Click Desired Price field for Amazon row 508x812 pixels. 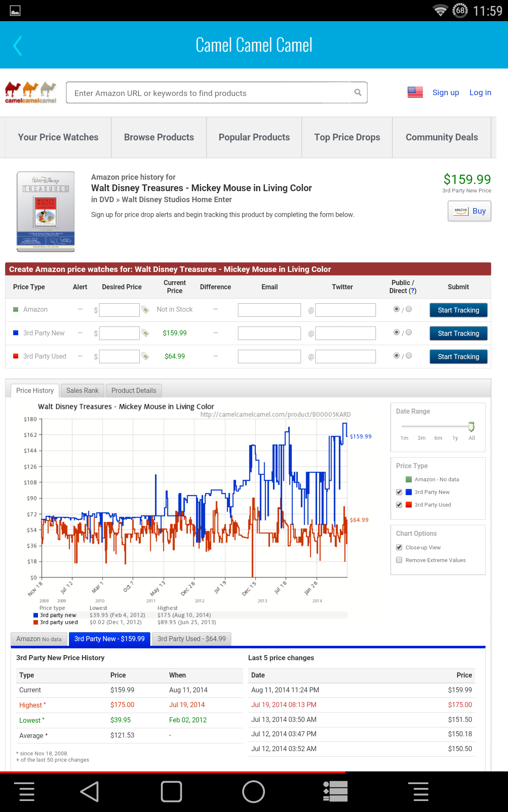point(119,310)
